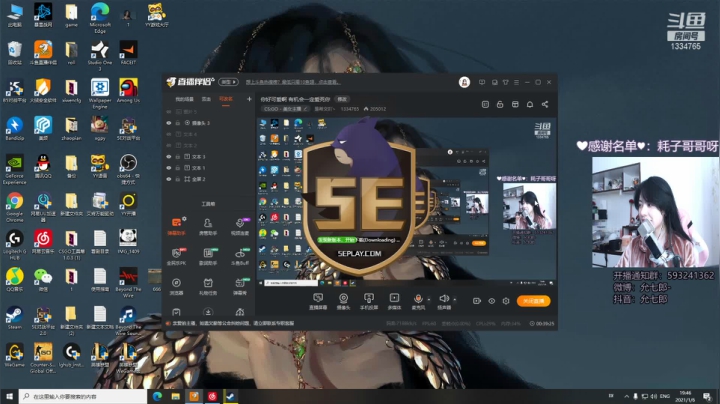Mute the 麦克风 microphone
The height and width of the screenshot is (404, 720).
pyautogui.click(x=418, y=302)
